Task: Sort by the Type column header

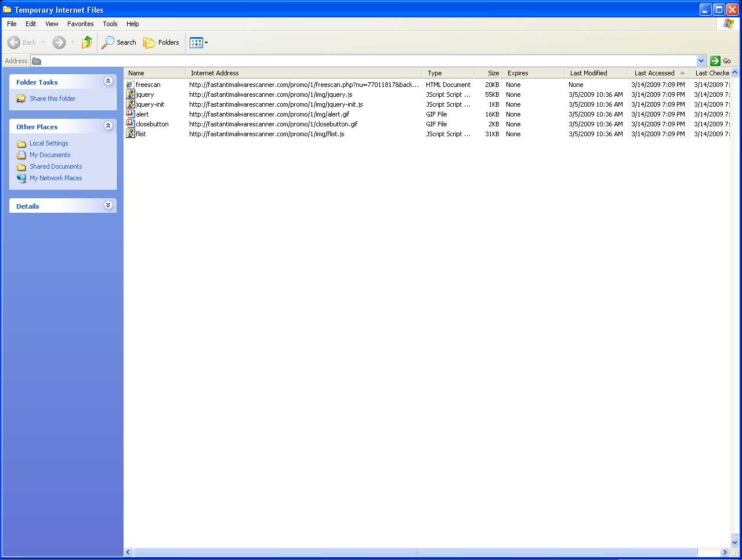Action: point(448,73)
